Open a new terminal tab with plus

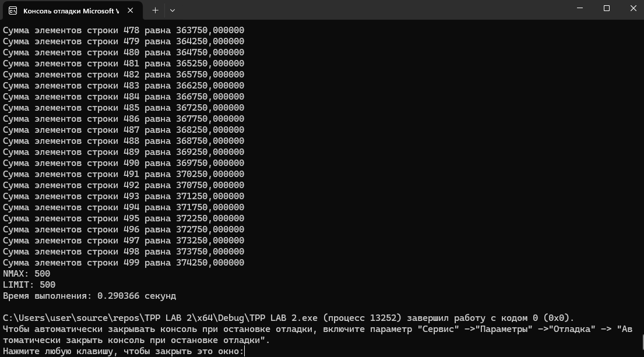(155, 10)
